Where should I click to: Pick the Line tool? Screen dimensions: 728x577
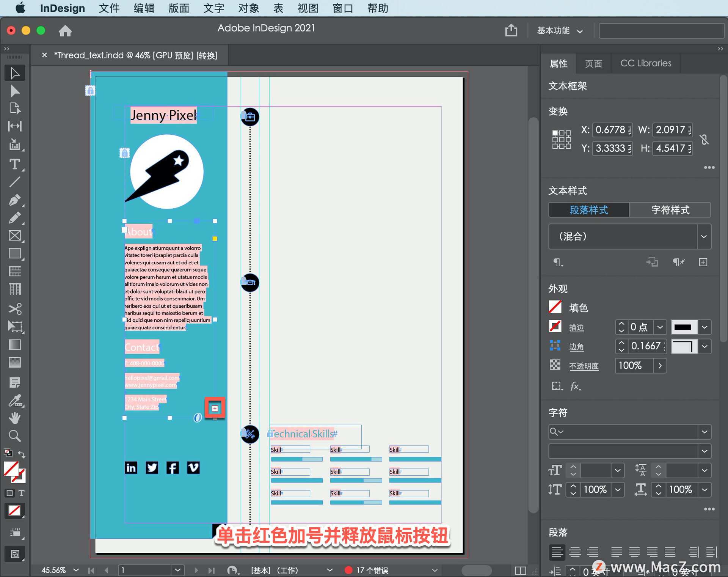click(x=15, y=182)
